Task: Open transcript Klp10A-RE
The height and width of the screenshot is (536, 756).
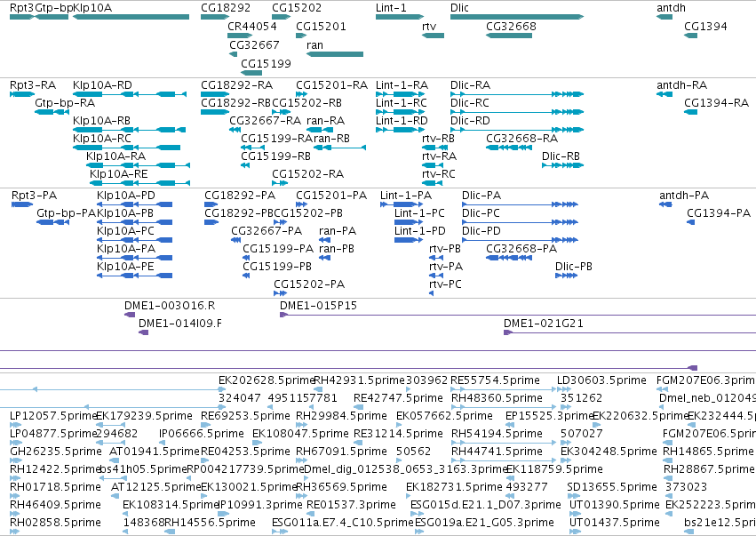Action: pos(119,174)
